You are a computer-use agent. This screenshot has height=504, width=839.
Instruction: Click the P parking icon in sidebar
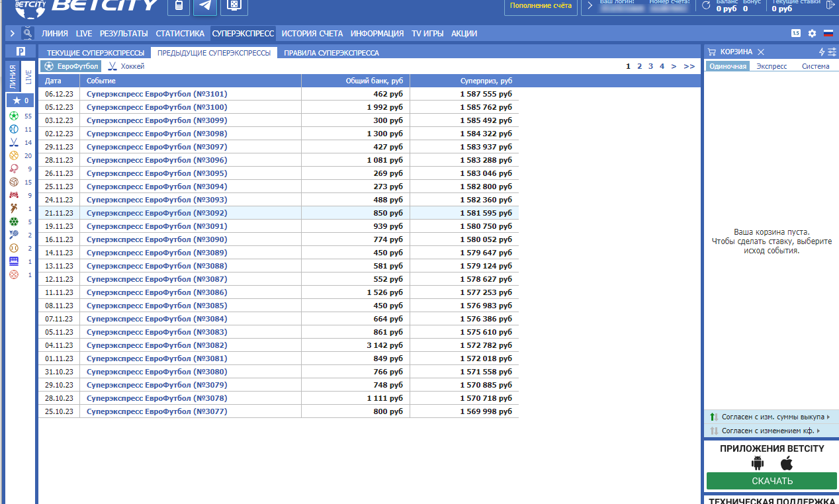[21, 52]
